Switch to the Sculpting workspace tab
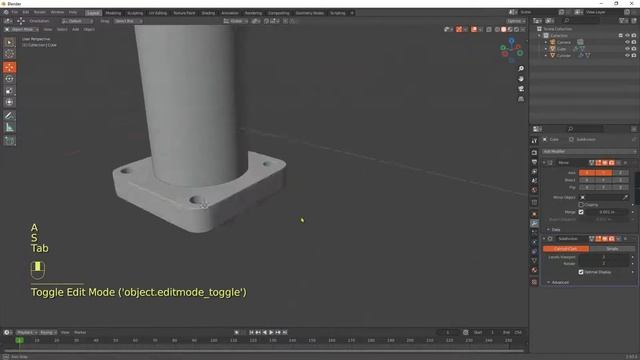This screenshot has width=640, height=360. (x=135, y=13)
